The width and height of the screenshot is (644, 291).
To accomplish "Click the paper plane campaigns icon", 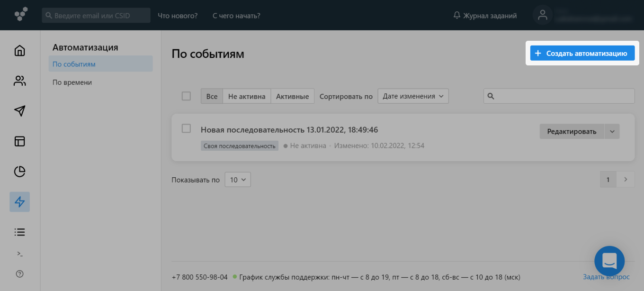I will click(x=19, y=111).
